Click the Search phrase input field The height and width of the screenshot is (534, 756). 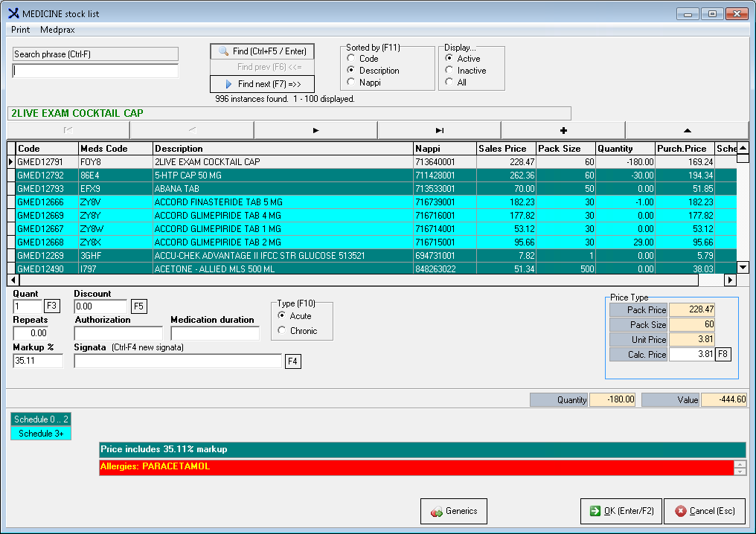pyautogui.click(x=96, y=71)
